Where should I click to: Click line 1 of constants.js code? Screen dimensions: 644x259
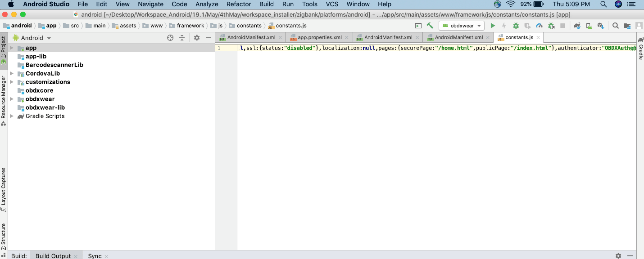[436, 48]
